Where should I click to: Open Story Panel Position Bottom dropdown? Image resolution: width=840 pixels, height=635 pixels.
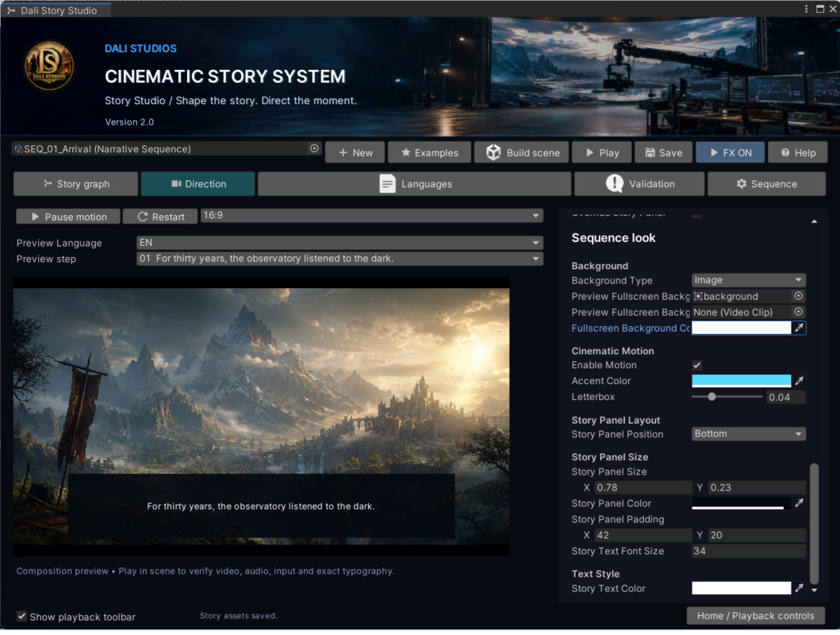click(749, 434)
